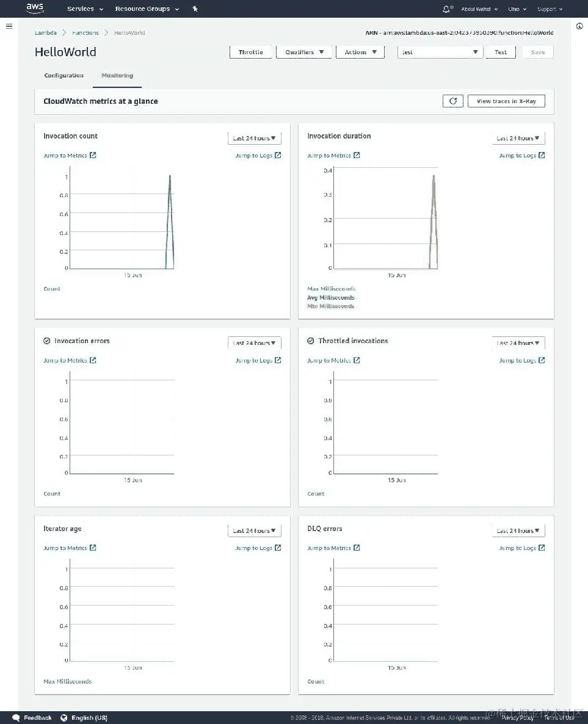Click the Throttle button
The width and height of the screenshot is (588, 724).
click(x=251, y=52)
